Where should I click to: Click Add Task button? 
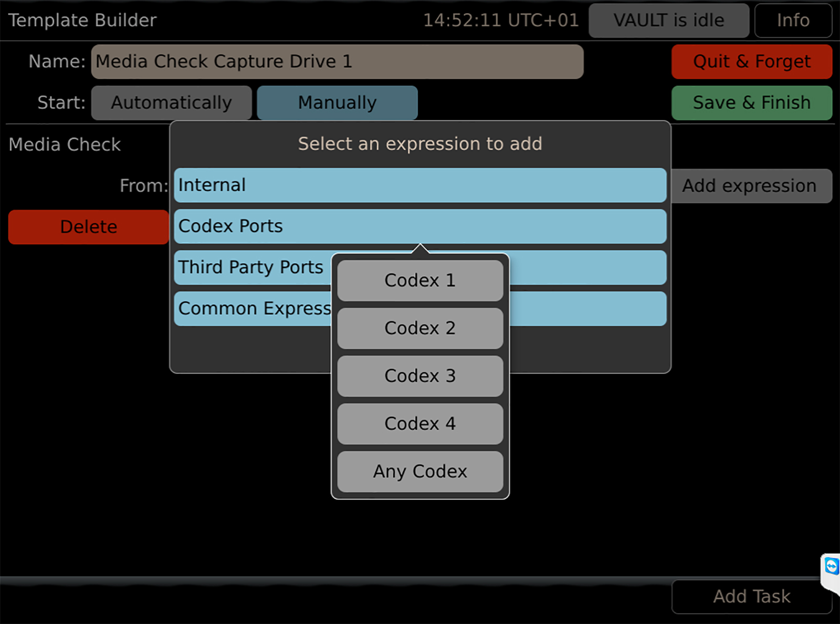(752, 597)
